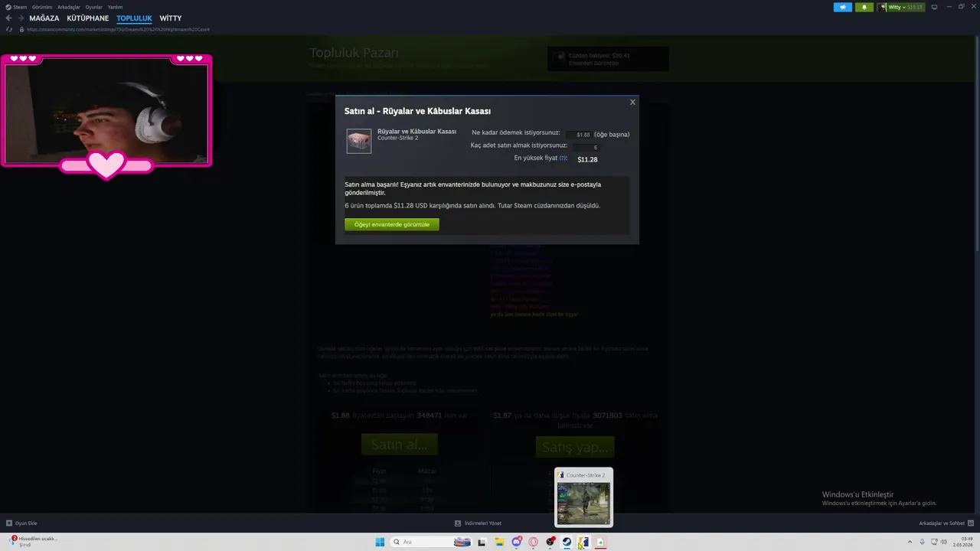Open the Oyunlar menu
Screen dimensions: 980x551
coord(94,7)
